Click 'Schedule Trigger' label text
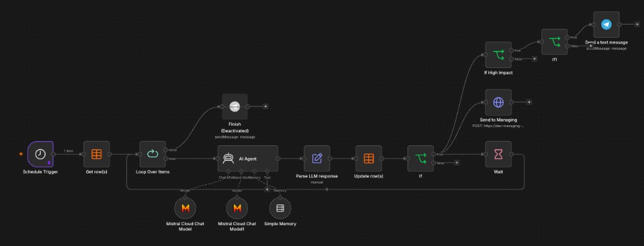This screenshot has height=246, width=644. pyautogui.click(x=40, y=172)
